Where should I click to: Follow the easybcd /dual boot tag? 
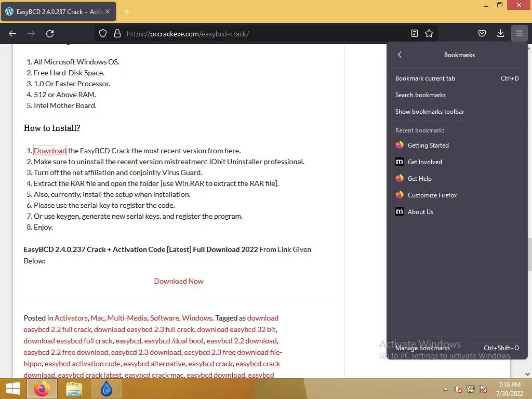point(174,341)
